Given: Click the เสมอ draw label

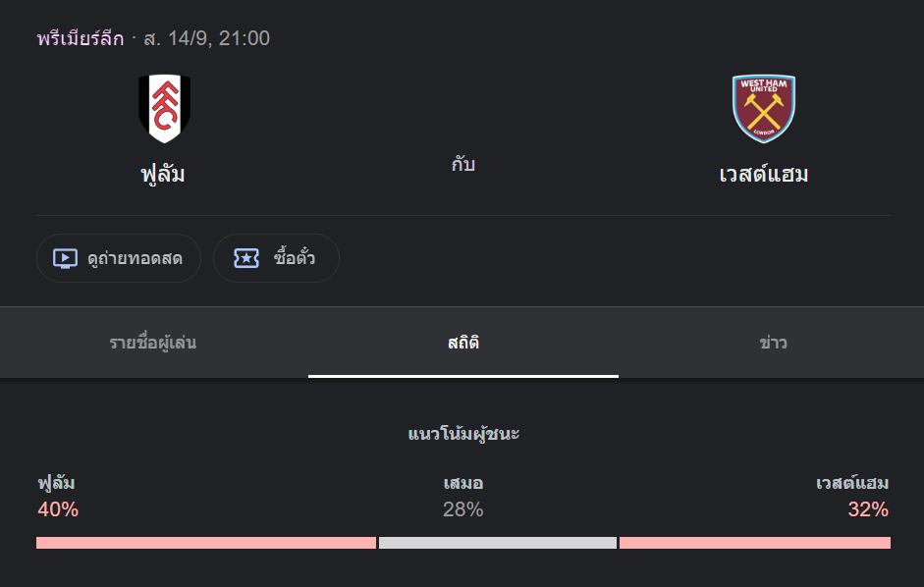Looking at the screenshot, I should coord(463,483).
